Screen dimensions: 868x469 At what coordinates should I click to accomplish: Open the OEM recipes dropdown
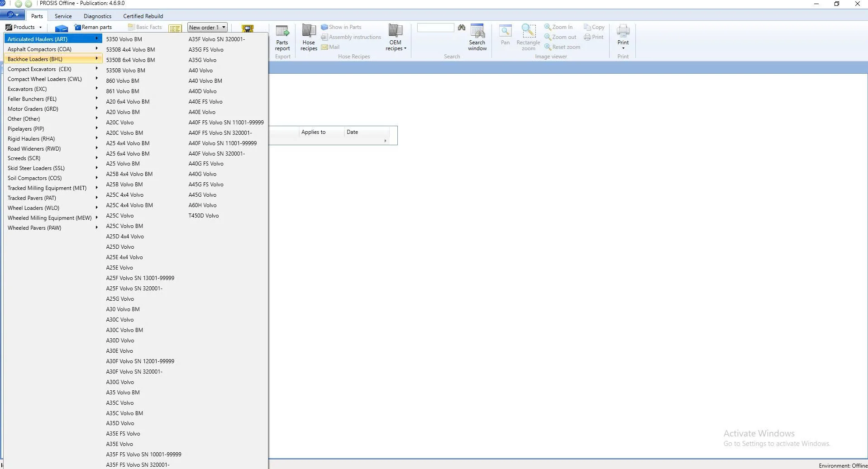(x=396, y=38)
